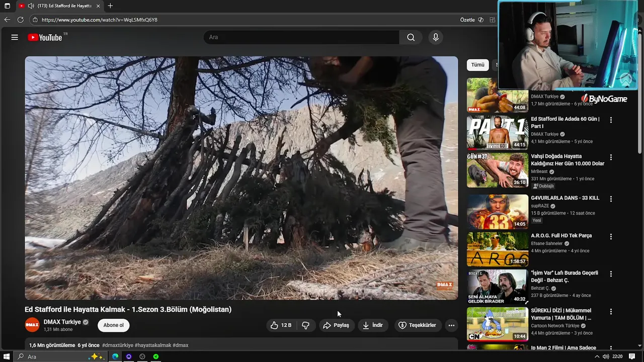644x362 pixels.
Task: Open title A.R.O.G. Full HD Tek Parça
Action: click(561, 236)
